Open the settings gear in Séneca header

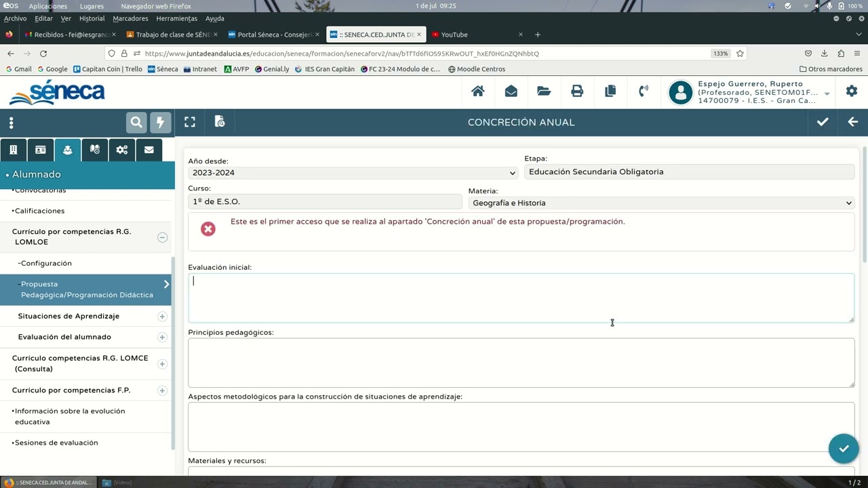click(x=852, y=91)
